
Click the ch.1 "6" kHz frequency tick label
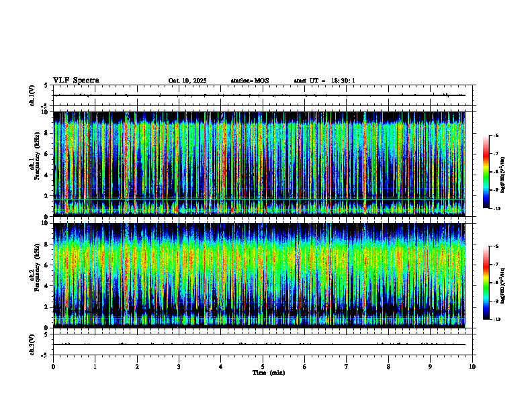point(47,154)
